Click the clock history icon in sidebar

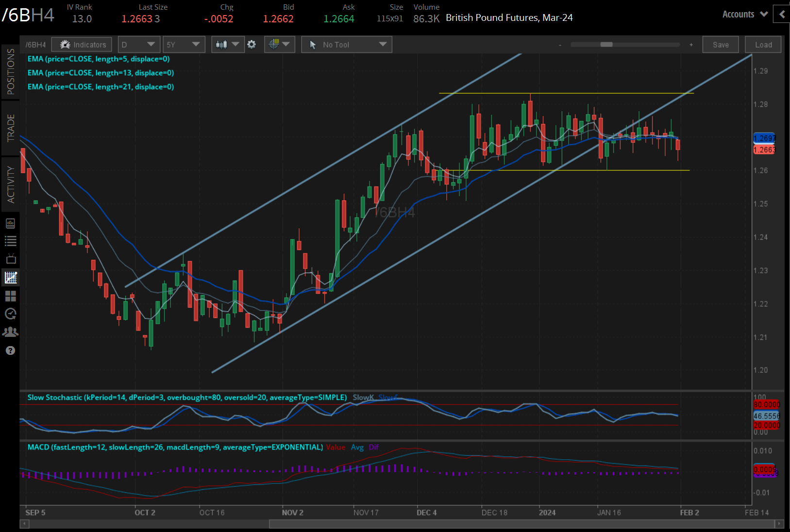10,314
